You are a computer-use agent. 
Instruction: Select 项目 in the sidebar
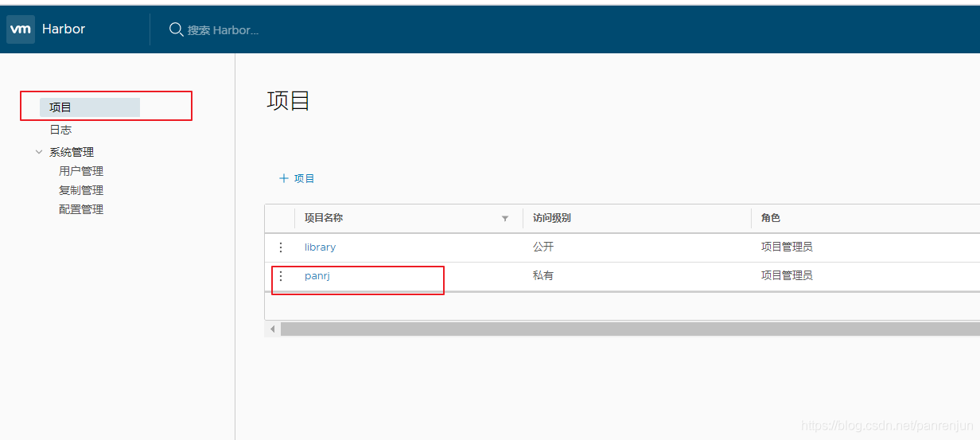pos(90,107)
